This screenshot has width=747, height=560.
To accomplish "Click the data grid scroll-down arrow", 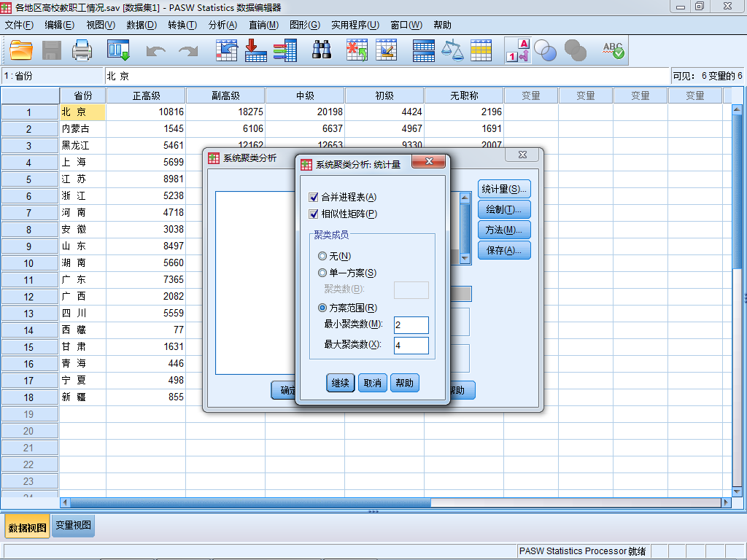I will [737, 491].
